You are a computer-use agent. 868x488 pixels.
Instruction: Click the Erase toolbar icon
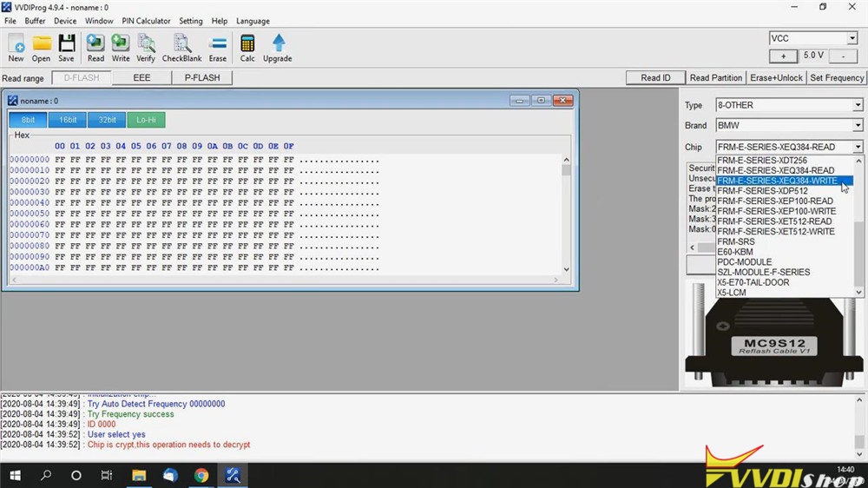pos(218,48)
